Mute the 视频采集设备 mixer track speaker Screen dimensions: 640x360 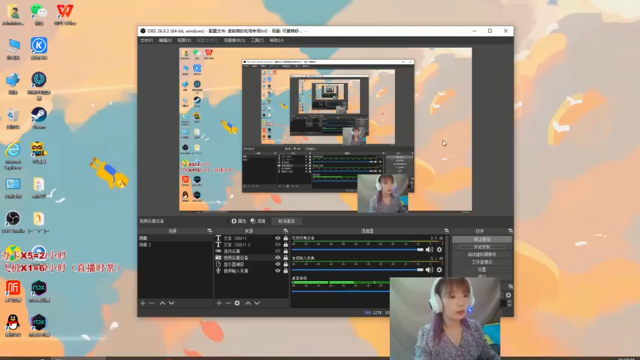[x=429, y=249]
